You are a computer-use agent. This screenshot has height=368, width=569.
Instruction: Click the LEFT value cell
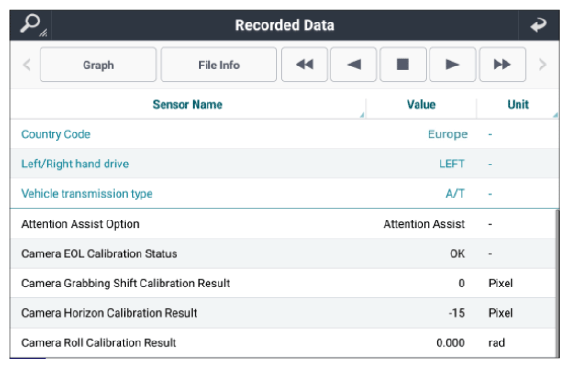click(x=452, y=164)
